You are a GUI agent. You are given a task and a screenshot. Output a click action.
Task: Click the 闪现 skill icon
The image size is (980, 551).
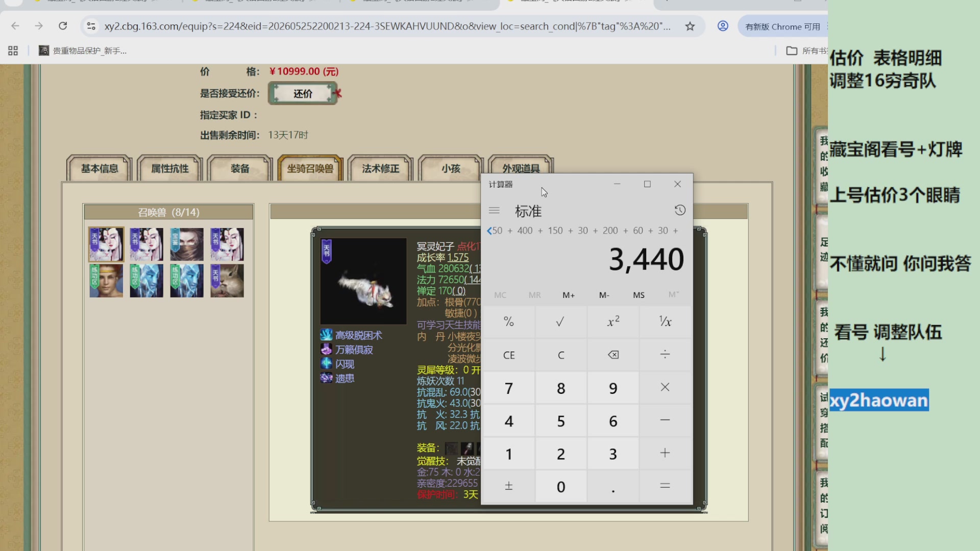click(326, 364)
